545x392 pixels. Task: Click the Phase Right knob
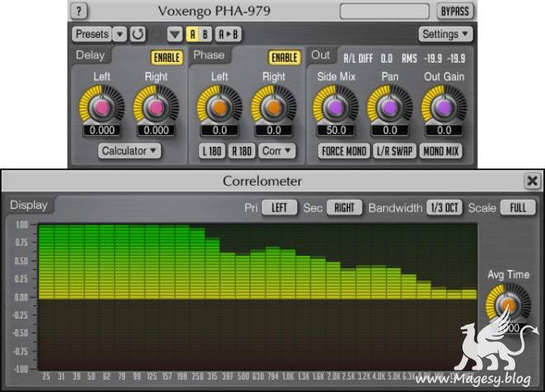click(274, 107)
